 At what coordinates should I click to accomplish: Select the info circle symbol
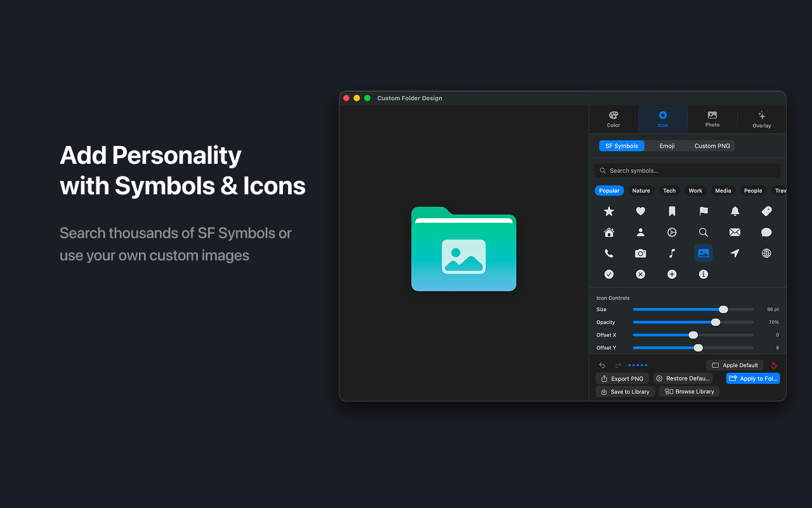coord(703,274)
